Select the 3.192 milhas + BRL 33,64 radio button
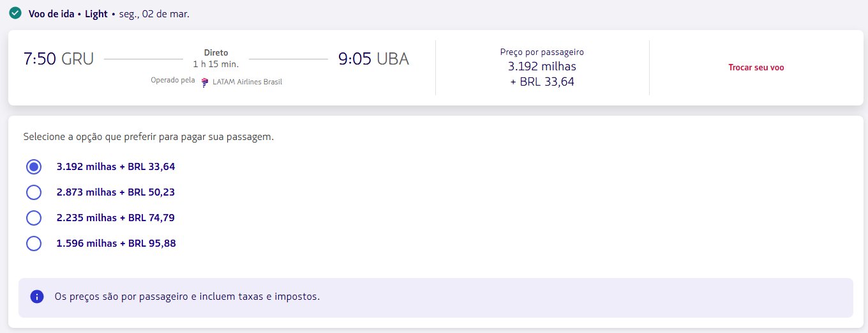Image resolution: width=868 pixels, height=333 pixels. tap(34, 167)
